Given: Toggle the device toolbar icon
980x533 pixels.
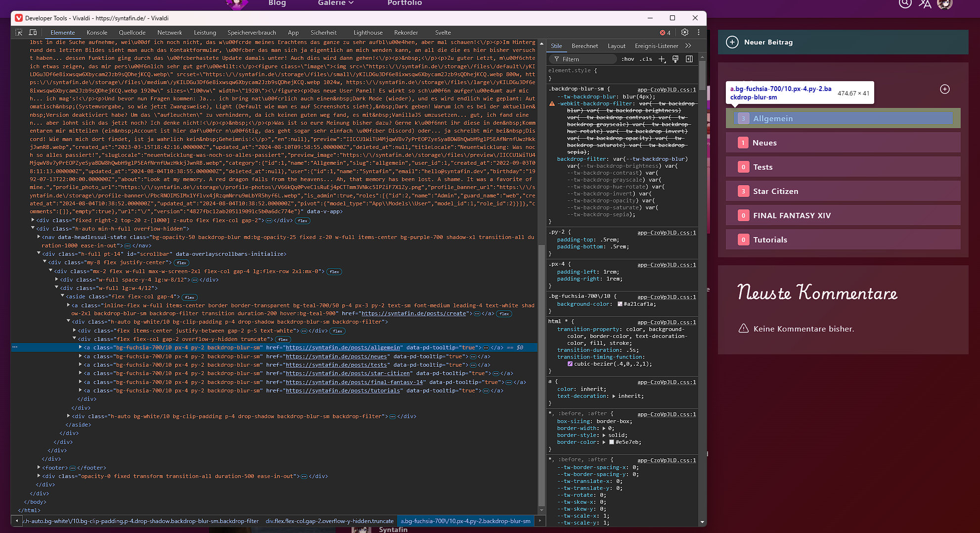Looking at the screenshot, I should click(x=33, y=33).
